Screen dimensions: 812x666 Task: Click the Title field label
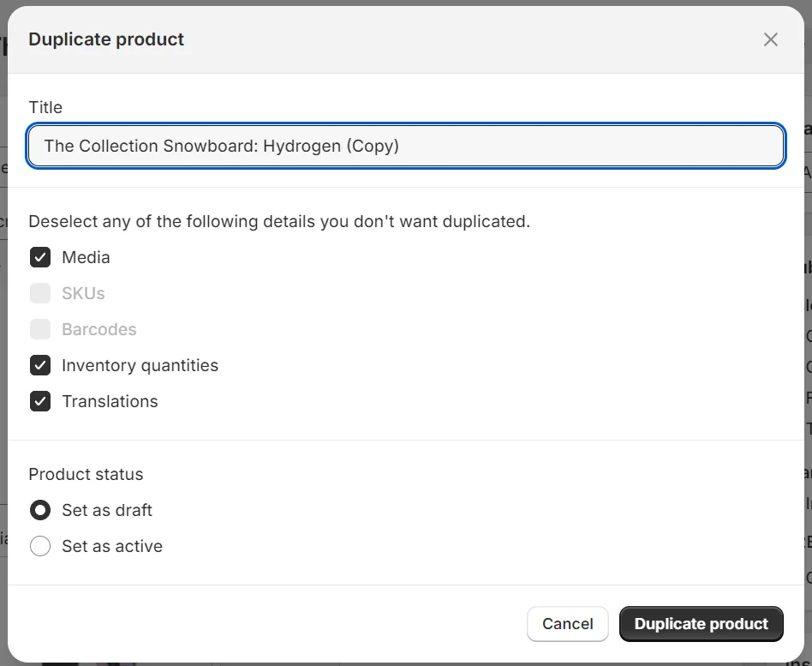[x=45, y=107]
